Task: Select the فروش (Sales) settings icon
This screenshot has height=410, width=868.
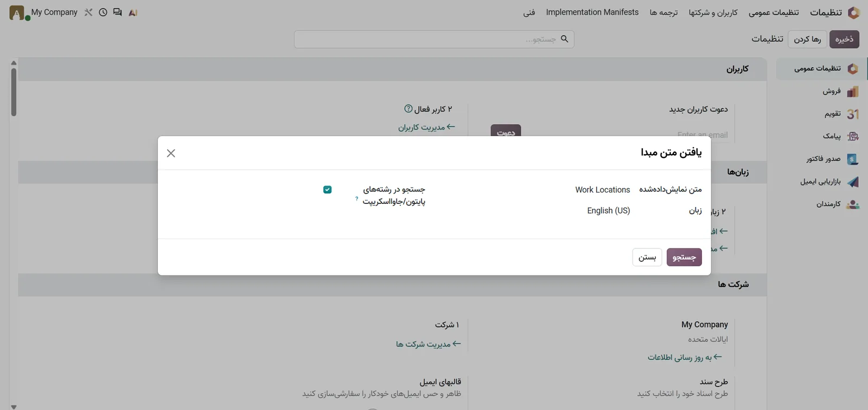Action: point(853,91)
